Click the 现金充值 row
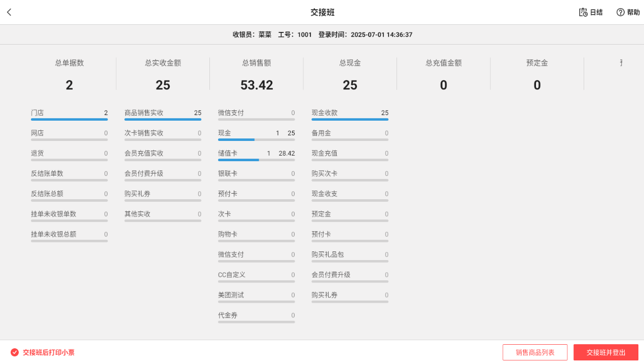Screen dimensions: 644x364 coord(350,155)
